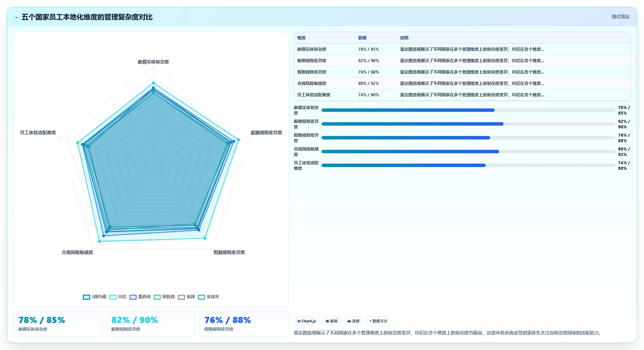Click the 员工体验适配难度 progress bar
644x350 pixels.
point(468,165)
